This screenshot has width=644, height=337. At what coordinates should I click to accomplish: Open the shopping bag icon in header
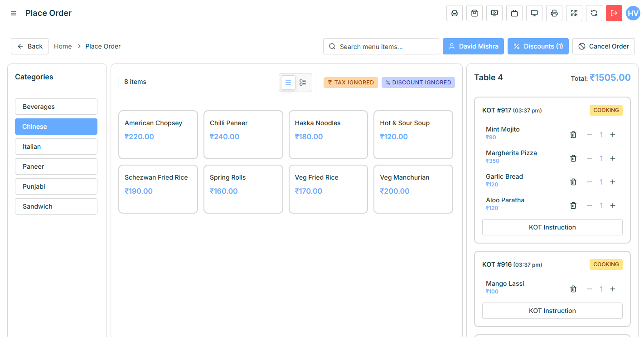click(475, 13)
